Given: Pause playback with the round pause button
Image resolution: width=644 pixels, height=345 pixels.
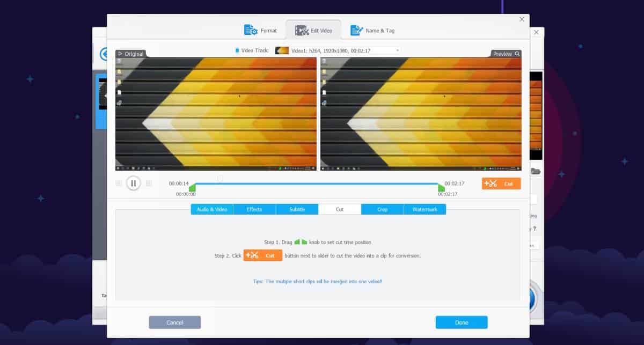Looking at the screenshot, I should [133, 183].
